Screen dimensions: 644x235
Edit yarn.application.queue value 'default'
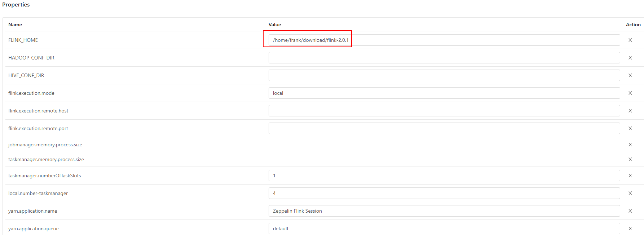pos(444,229)
